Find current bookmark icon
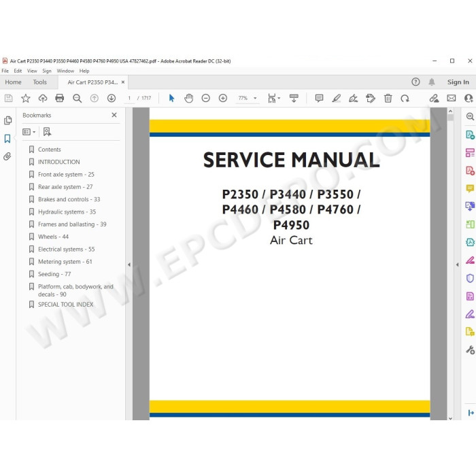The width and height of the screenshot is (476, 476). point(47,132)
